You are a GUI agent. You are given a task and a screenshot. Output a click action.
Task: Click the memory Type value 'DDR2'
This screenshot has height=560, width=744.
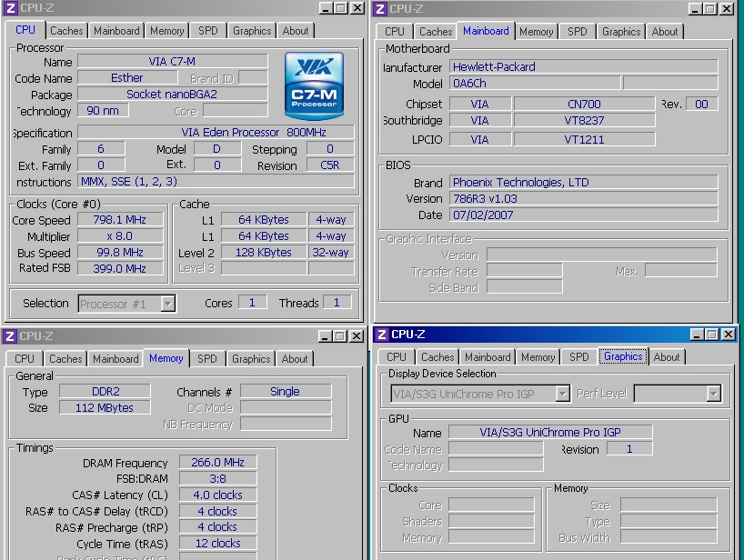point(105,391)
